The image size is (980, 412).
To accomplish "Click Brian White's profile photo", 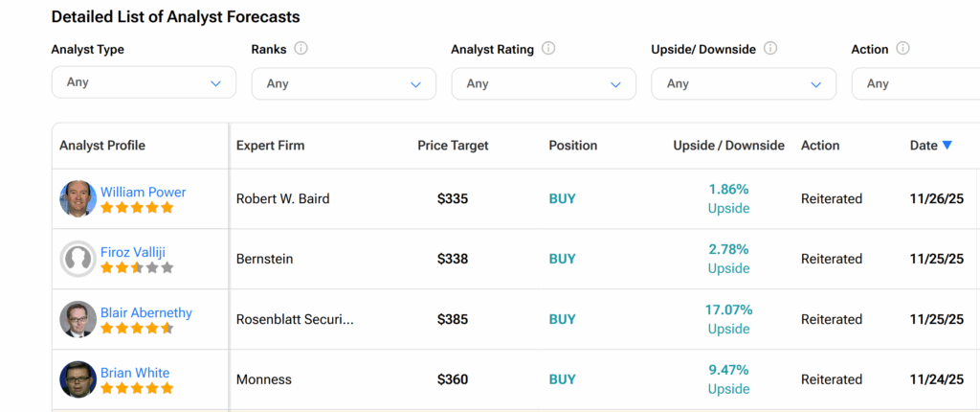I will (78, 379).
